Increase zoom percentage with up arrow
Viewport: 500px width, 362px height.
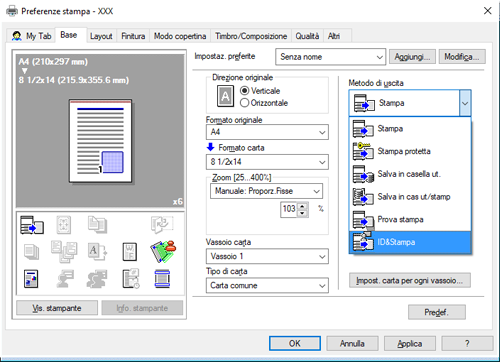(x=302, y=206)
